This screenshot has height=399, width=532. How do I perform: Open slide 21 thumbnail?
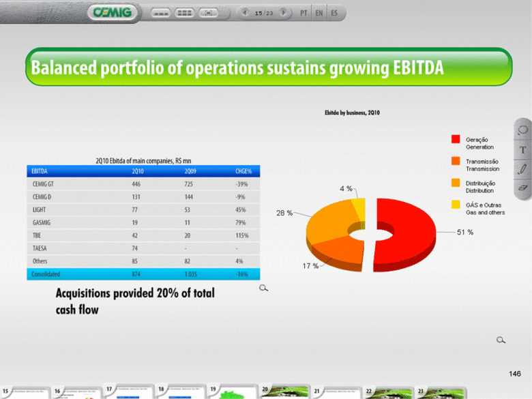(x=336, y=393)
